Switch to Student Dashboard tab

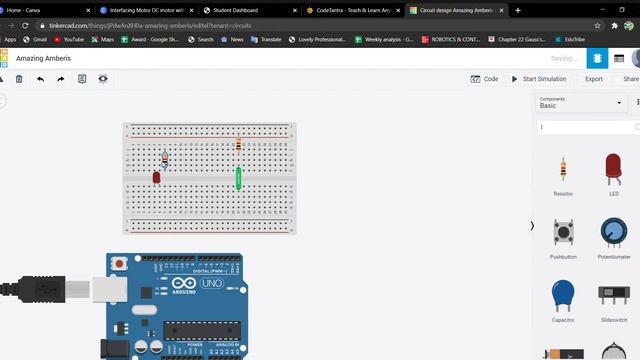[250, 10]
